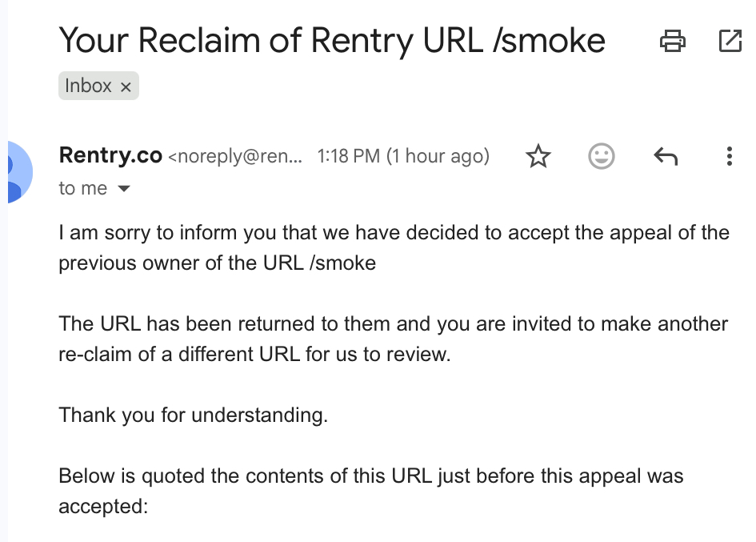Print this email using the printer icon
756x542 pixels.
(672, 40)
